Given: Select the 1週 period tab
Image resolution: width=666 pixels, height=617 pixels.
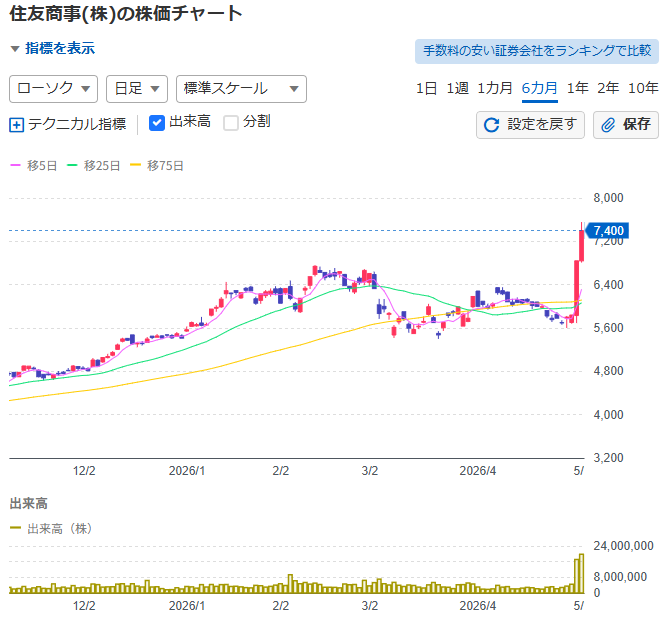Looking at the screenshot, I should click(457, 88).
